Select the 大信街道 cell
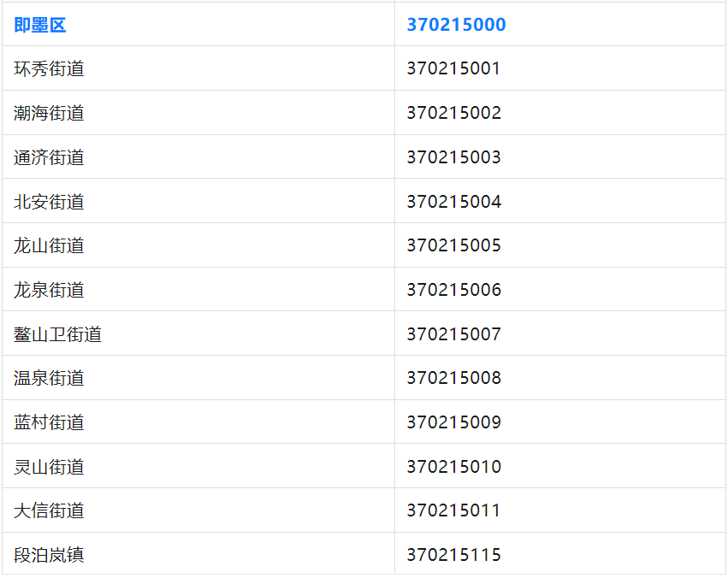The image size is (728, 578). click(x=50, y=511)
